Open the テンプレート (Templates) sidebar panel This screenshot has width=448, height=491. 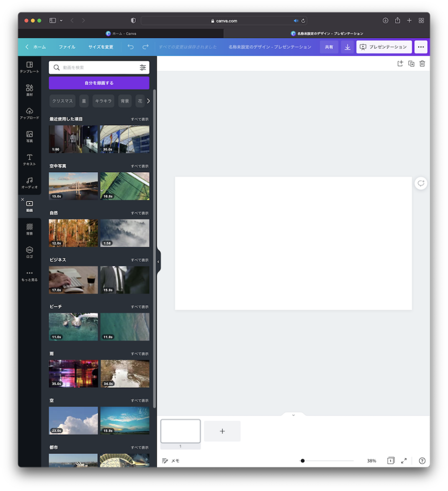tap(29, 67)
